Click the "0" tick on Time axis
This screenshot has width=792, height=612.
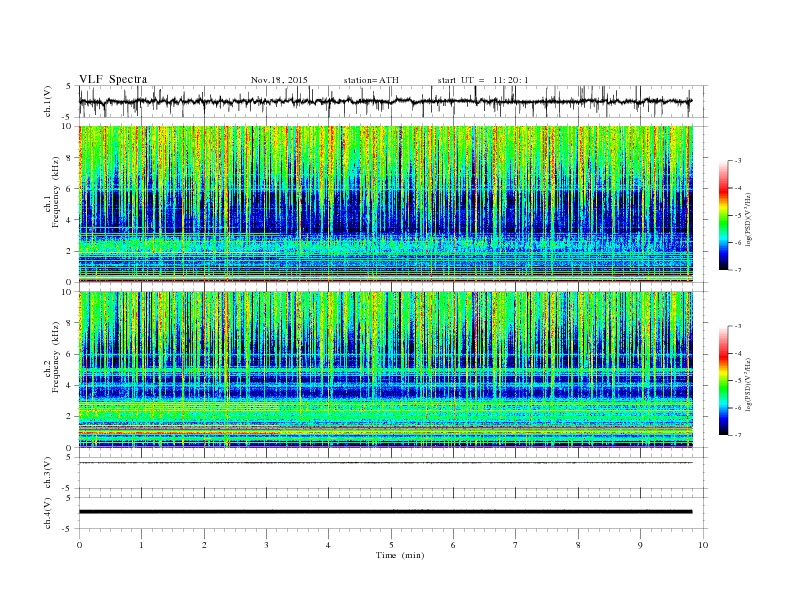[79, 545]
